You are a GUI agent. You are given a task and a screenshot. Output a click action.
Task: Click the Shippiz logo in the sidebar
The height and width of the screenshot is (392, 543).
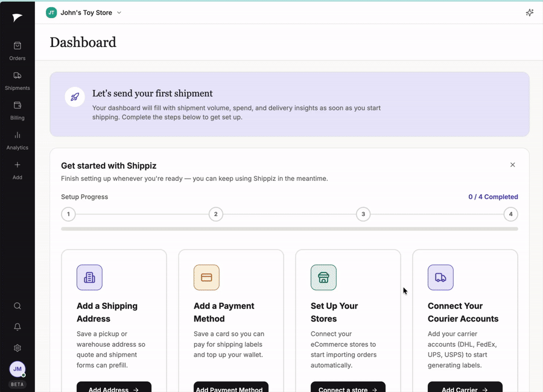point(17,17)
